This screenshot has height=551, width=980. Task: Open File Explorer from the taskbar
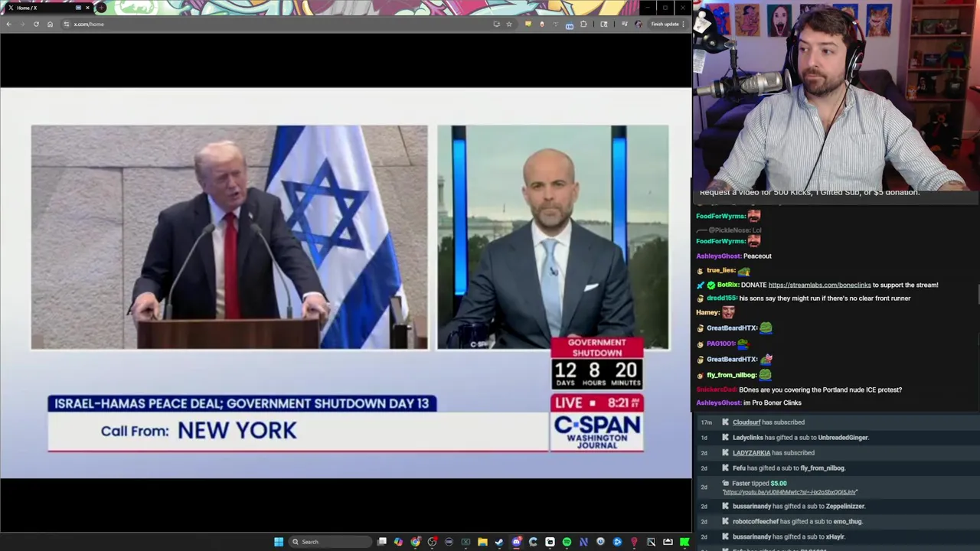click(482, 542)
